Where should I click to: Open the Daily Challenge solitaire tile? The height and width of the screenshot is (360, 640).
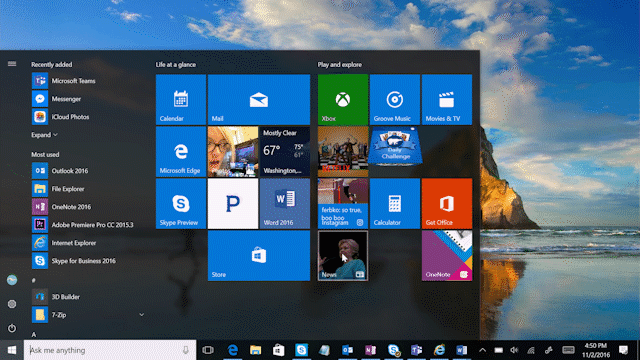click(x=395, y=147)
